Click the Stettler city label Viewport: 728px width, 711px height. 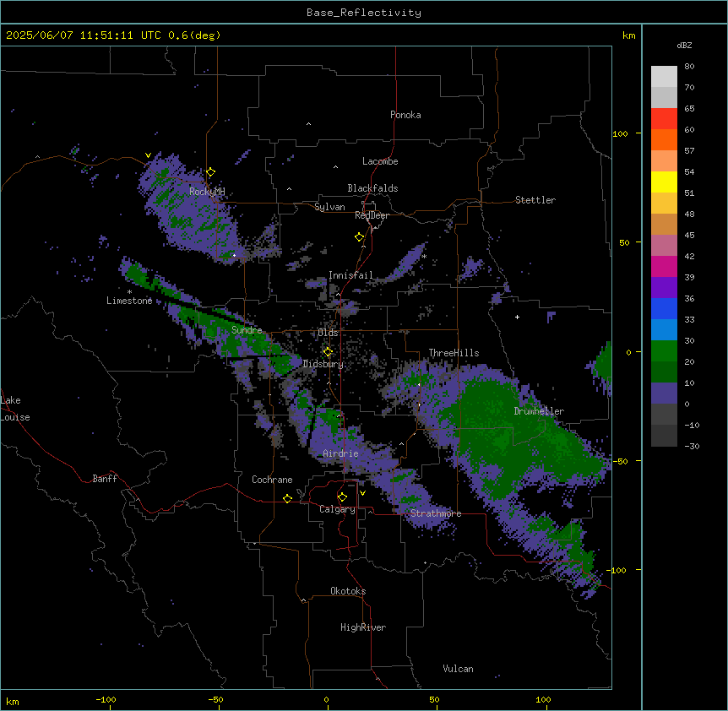[535, 200]
